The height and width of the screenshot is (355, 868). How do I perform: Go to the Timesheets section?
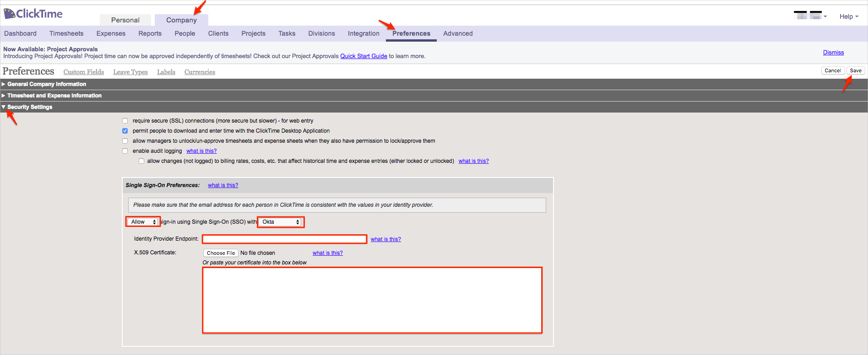pos(66,33)
